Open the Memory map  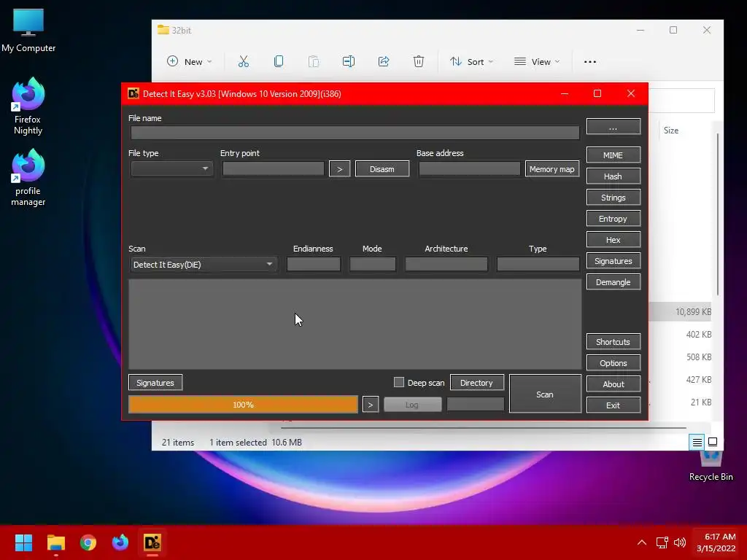552,168
